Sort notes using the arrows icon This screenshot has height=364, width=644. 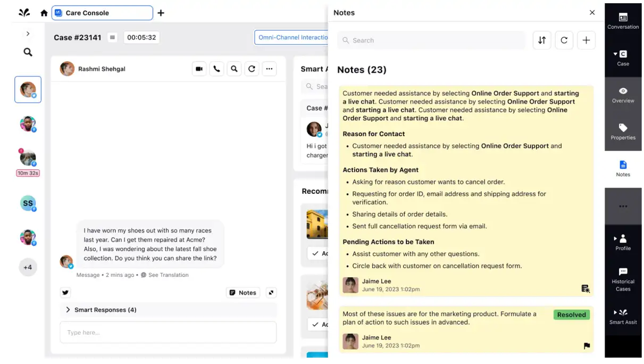coord(542,40)
